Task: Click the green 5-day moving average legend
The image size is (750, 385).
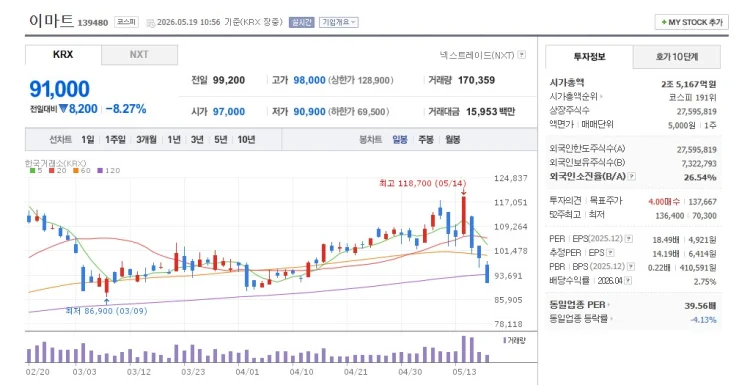Action: 36,170
